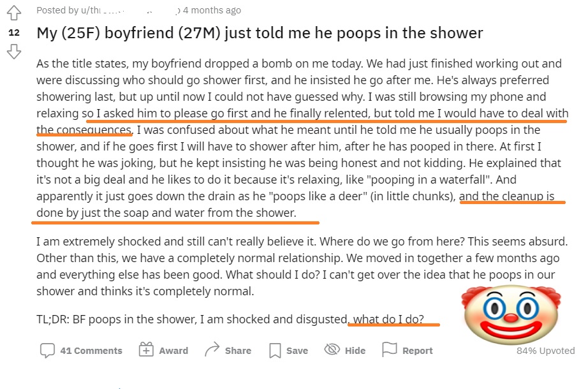Click the Report button label
This screenshot has width=588, height=389.
(x=417, y=351)
